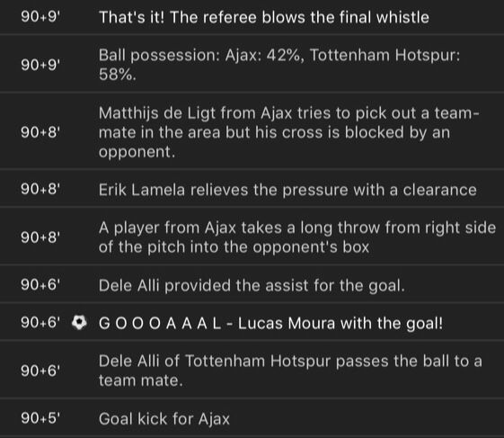Click 90+6' timestamp of Dele Alli pass
The height and width of the screenshot is (438, 504).
pyautogui.click(x=40, y=371)
